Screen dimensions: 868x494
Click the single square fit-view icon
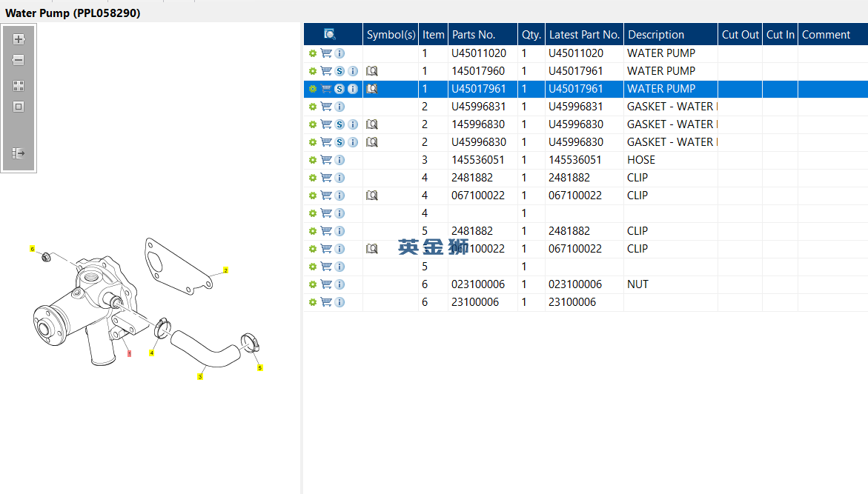tap(19, 107)
